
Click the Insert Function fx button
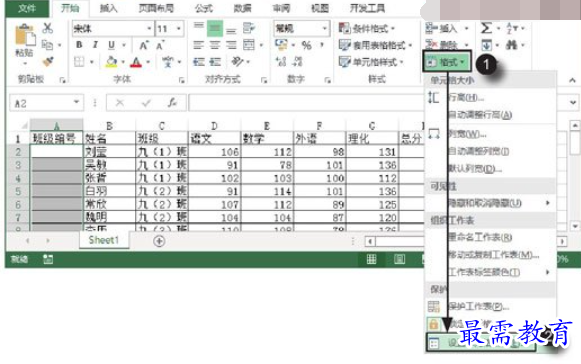coord(172,103)
